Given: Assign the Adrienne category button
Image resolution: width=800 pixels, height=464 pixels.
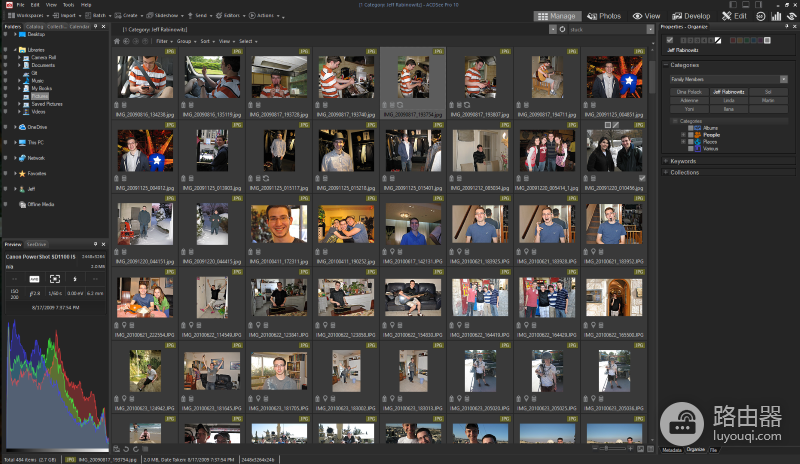Looking at the screenshot, I should pyautogui.click(x=689, y=101).
